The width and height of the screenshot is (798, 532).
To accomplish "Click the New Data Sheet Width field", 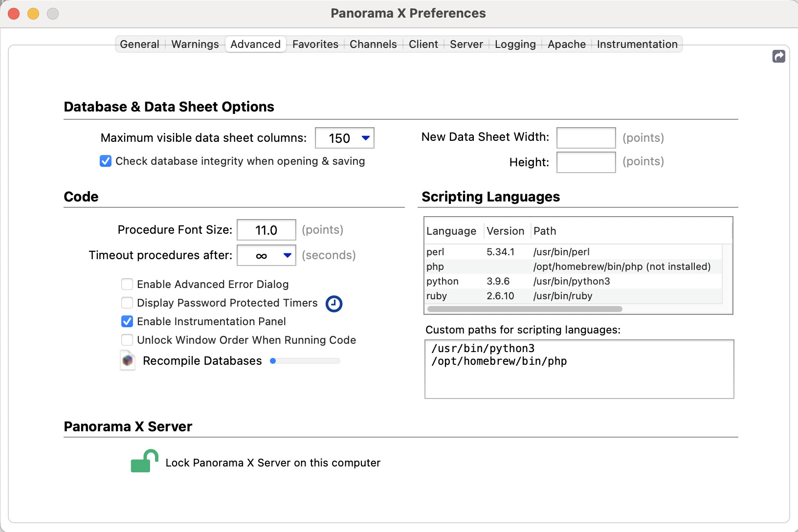I will [x=586, y=138].
